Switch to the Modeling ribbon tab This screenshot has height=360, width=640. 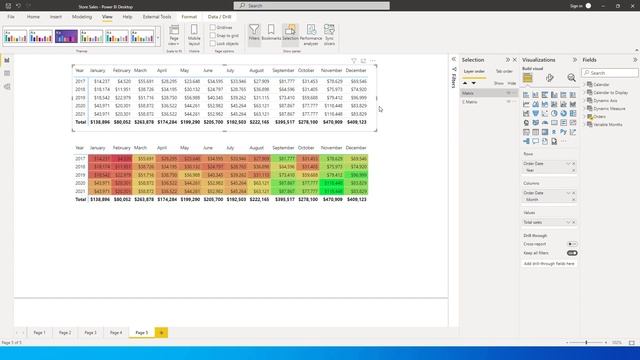[82, 17]
